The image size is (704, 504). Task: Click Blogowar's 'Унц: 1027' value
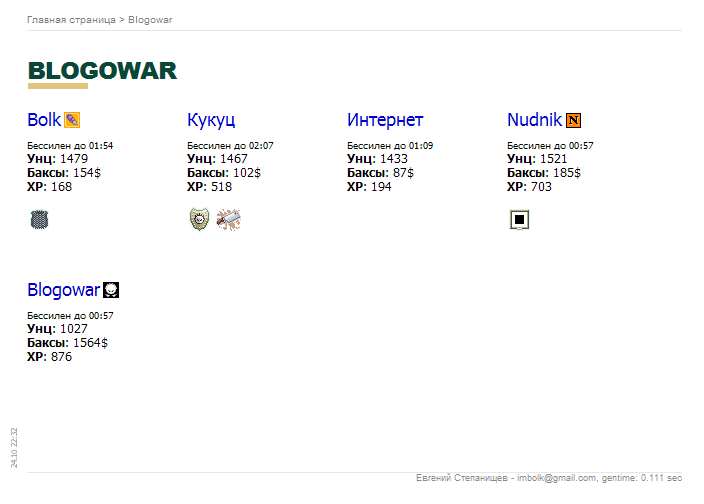click(x=57, y=329)
